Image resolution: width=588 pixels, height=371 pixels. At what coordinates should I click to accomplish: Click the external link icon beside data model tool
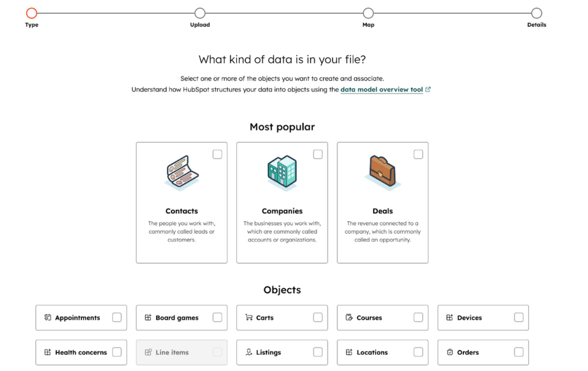pos(428,89)
